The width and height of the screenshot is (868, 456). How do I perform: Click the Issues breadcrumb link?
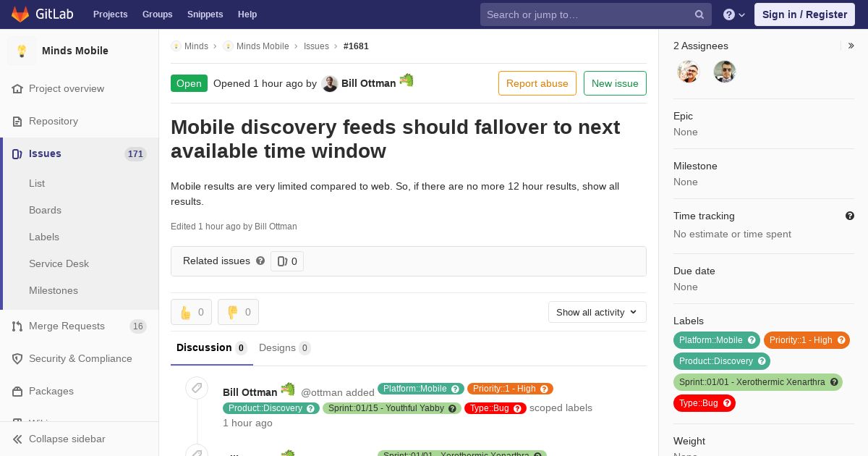tap(316, 46)
